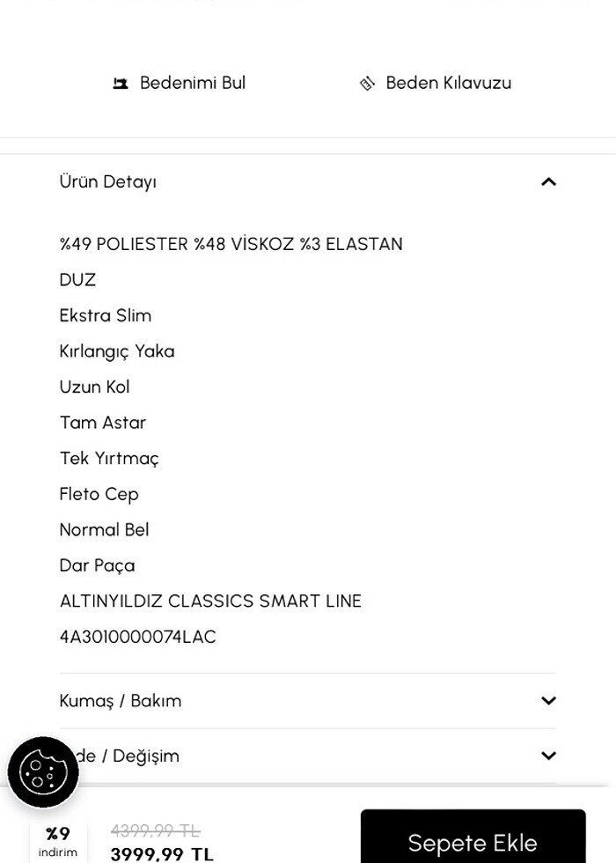The width and height of the screenshot is (616, 863).
Task: Click the Sepete Ekle button
Action: [473, 841]
